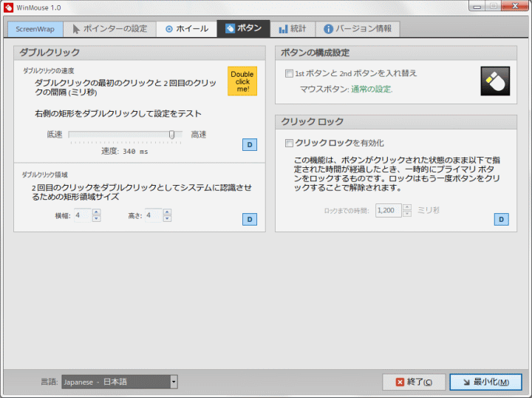Click the クリック ロック section header

coord(396,122)
